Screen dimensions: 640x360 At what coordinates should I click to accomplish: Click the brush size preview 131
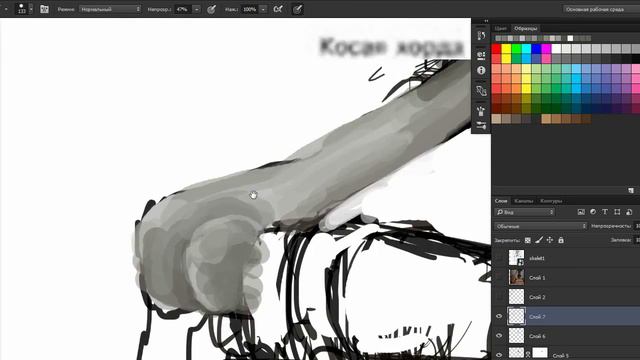pos(21,9)
